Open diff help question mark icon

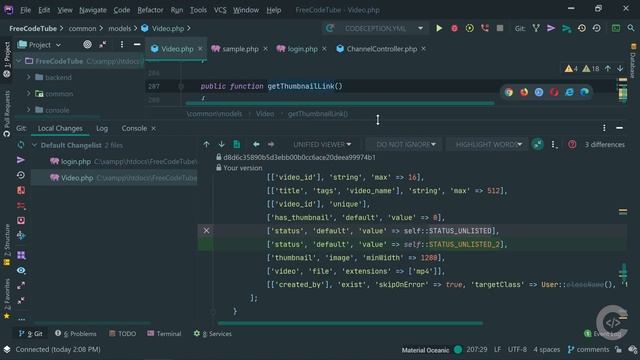pyautogui.click(x=572, y=144)
